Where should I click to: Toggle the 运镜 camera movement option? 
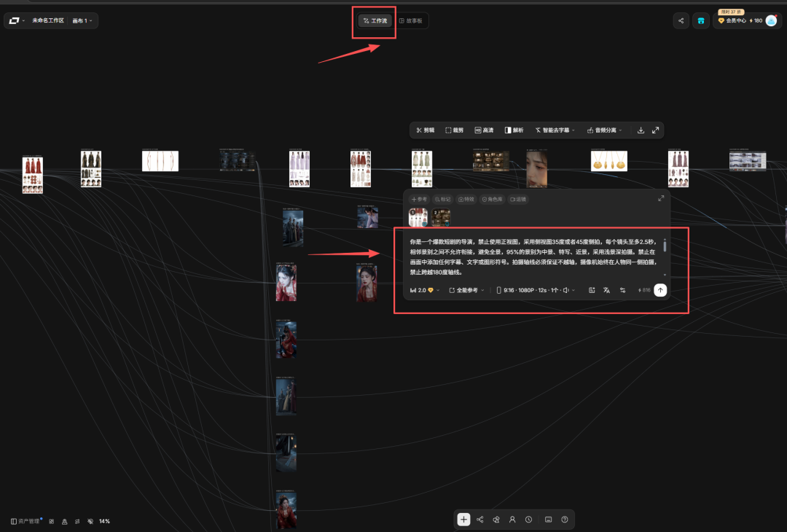pyautogui.click(x=518, y=199)
